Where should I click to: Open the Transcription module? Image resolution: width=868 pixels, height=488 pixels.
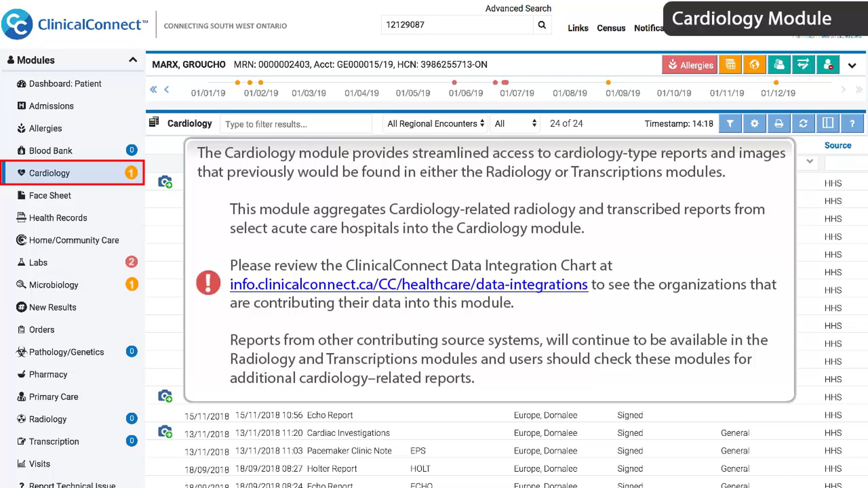pos(72,441)
